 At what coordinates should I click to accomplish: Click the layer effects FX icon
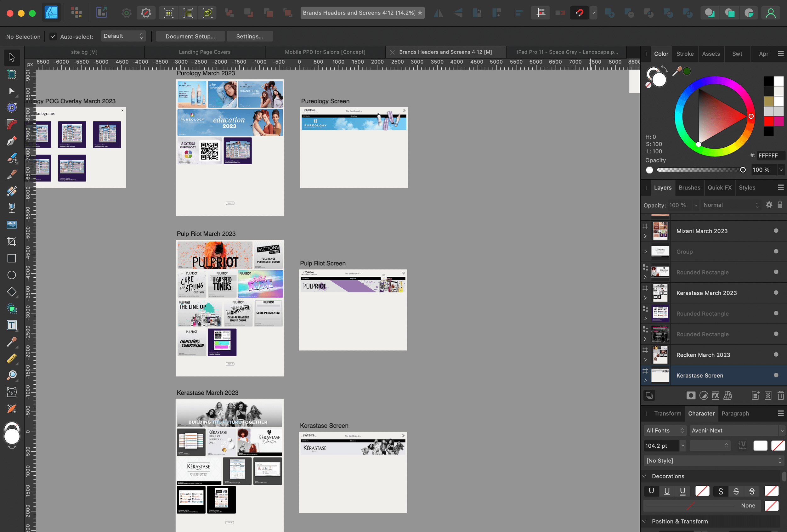716,395
